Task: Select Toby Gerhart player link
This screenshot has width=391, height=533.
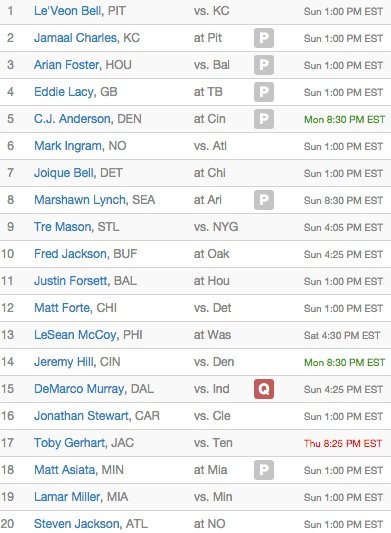Action: 69,443
